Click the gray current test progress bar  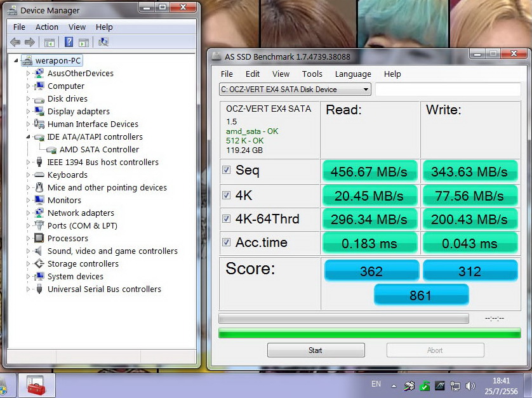[x=343, y=319]
